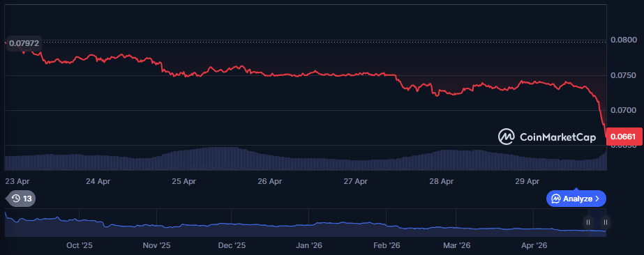
Task: Click Apr '26 on the range navigator
Action: point(534,245)
